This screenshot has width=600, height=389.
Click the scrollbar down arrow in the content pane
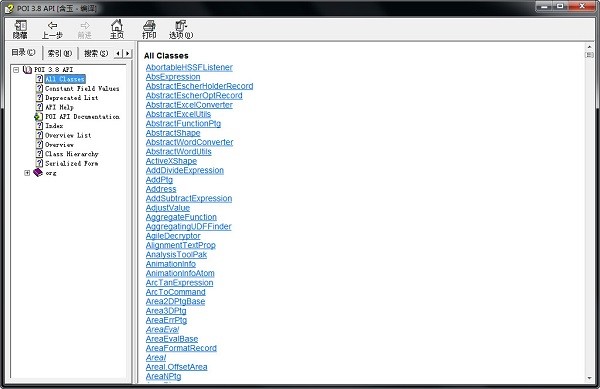point(589,378)
